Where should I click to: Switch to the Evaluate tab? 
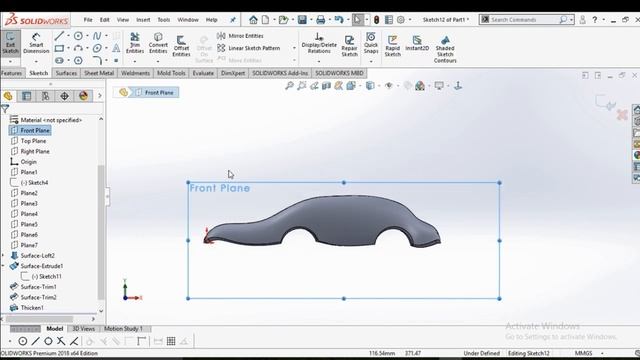coord(203,73)
